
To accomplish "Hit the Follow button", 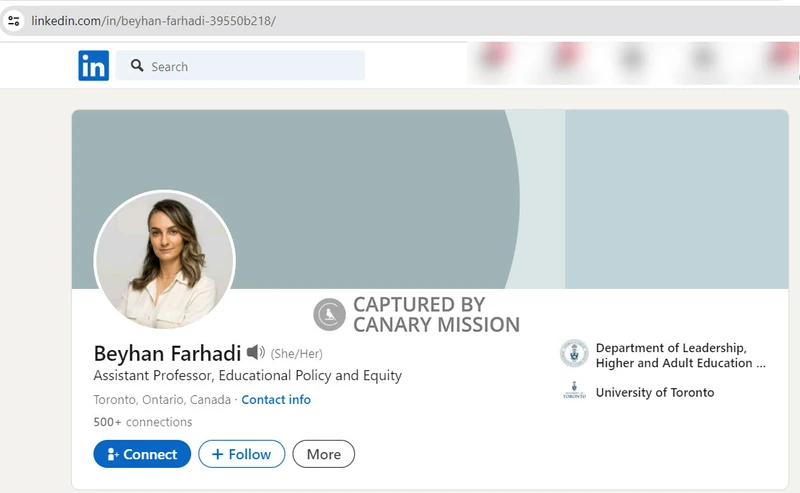I will coord(242,454).
